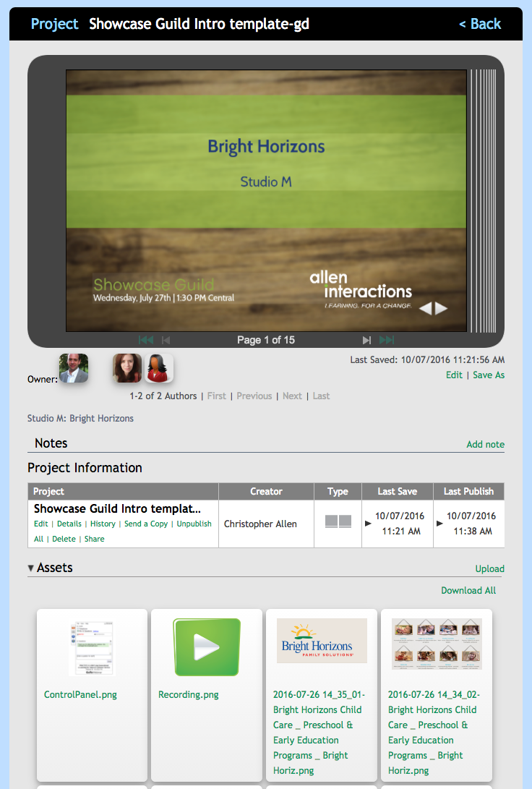The height and width of the screenshot is (789, 532).
Task: Click Upload in Assets header
Action: 490,568
